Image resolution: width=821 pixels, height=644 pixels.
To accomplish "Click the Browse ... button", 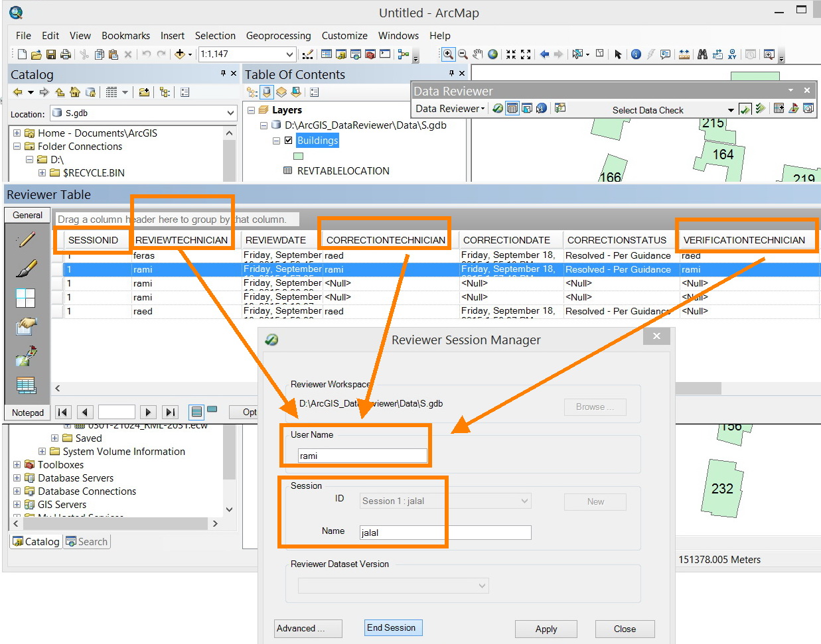I will (x=595, y=407).
